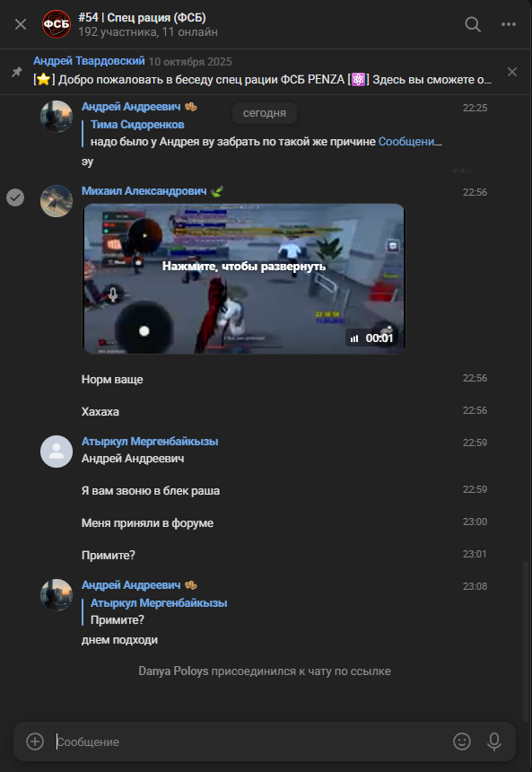Open Danya Poloys profile from join notice
Image resolution: width=532 pixels, height=772 pixels.
pos(173,671)
